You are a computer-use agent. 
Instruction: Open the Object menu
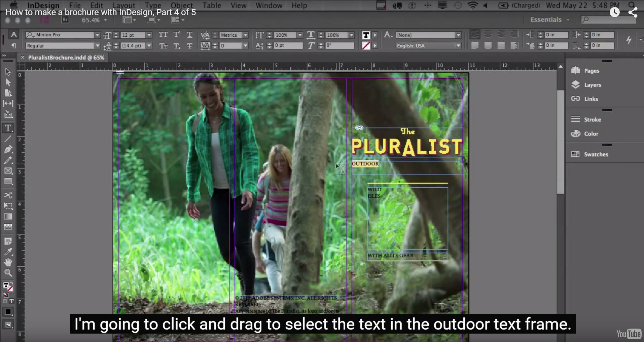click(182, 5)
